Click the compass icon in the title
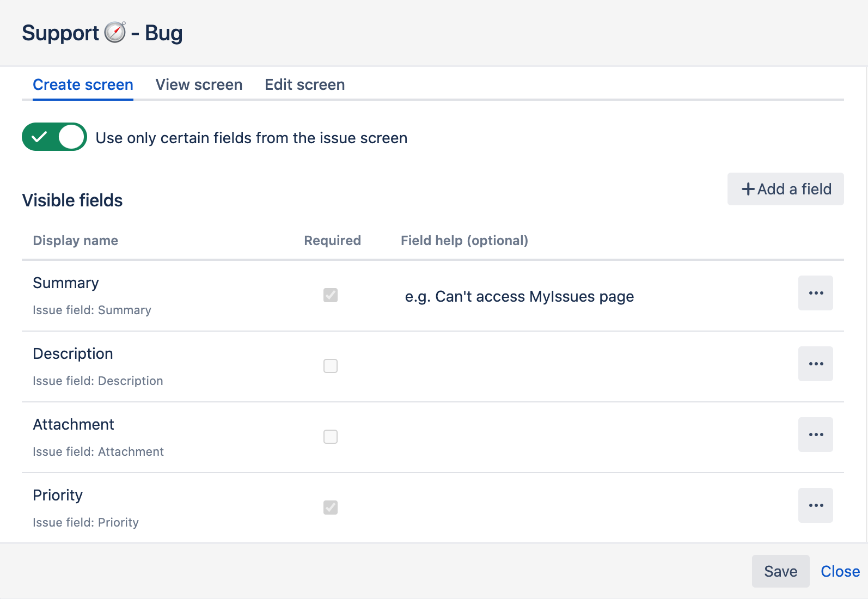 pos(115,32)
